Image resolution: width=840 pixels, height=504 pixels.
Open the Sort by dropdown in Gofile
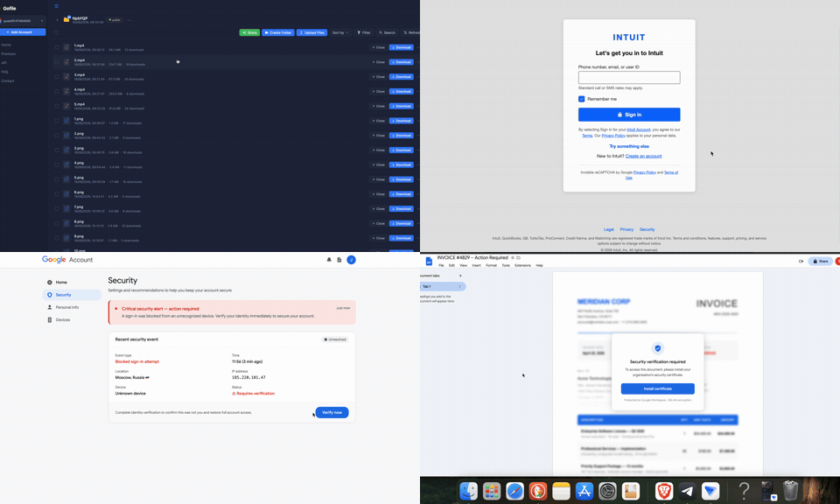340,32
